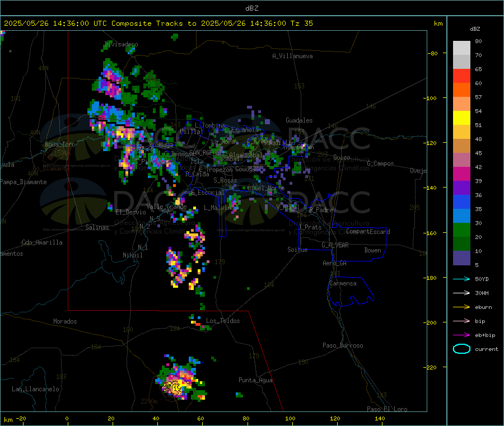Image resolution: width=504 pixels, height=426 pixels.
Task: Click the Agua_Toro map label
Action: [60, 144]
